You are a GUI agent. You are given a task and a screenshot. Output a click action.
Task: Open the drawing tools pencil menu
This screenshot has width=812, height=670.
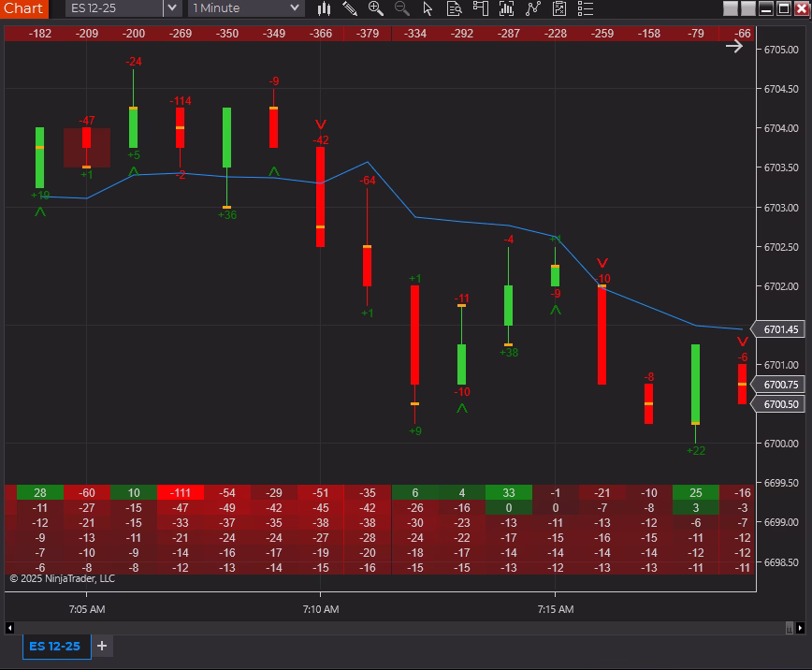350,8
